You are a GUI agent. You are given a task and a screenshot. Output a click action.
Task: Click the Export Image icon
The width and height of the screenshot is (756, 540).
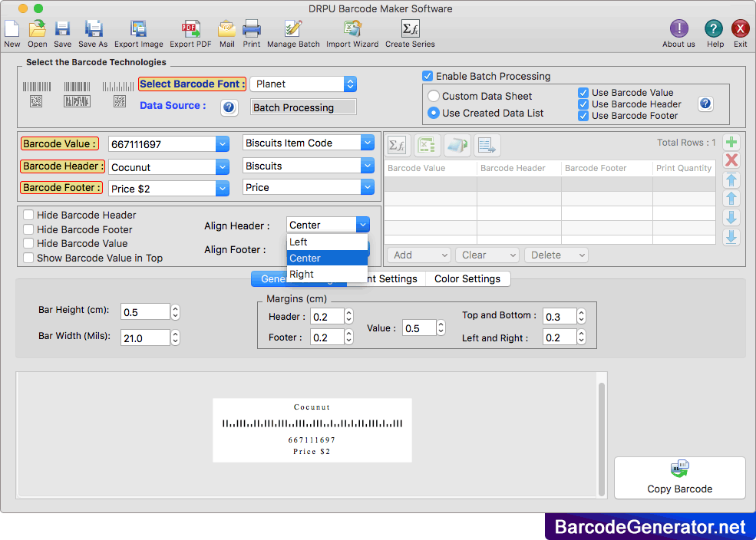138,30
